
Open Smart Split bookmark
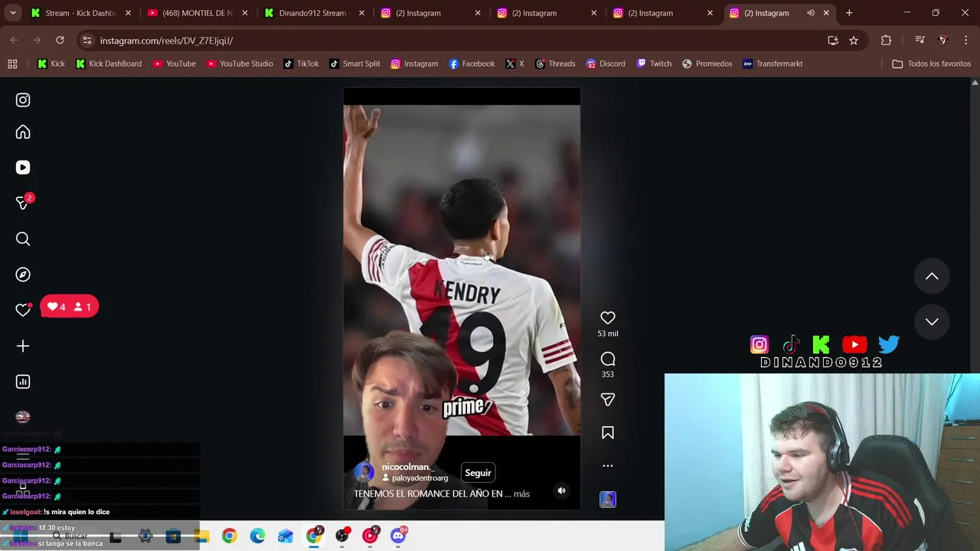pyautogui.click(x=354, y=64)
